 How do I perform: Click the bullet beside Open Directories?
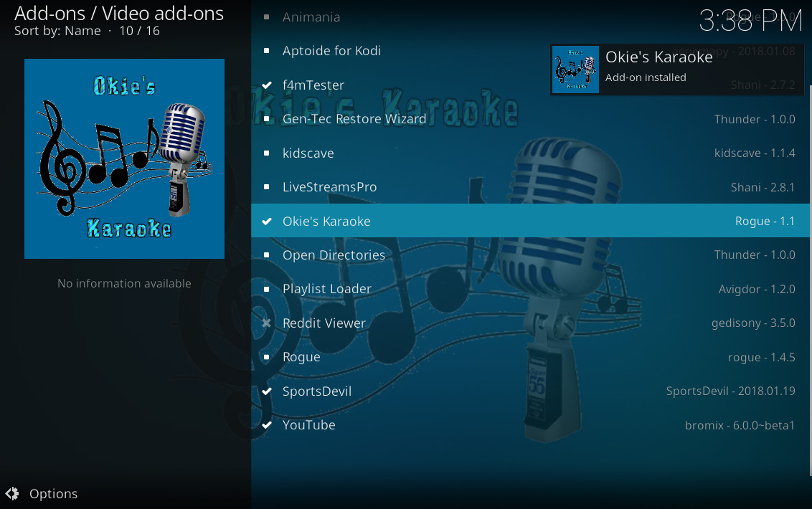point(267,255)
